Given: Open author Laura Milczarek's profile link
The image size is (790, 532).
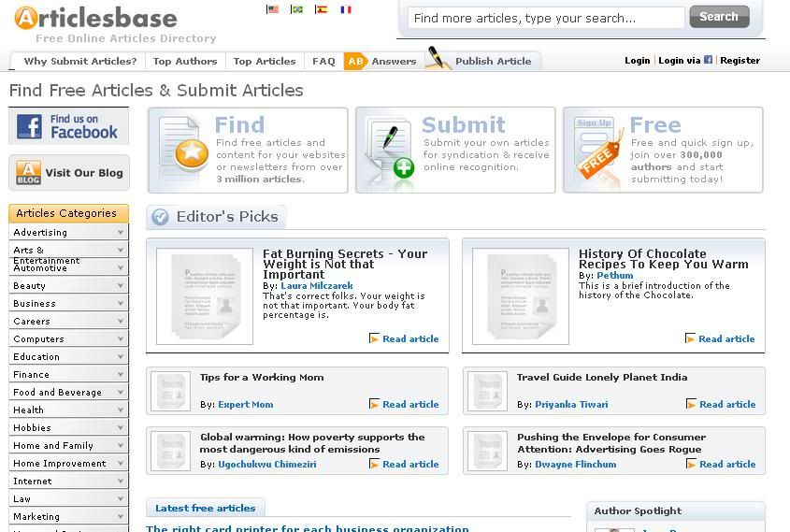Looking at the screenshot, I should pos(317,286).
